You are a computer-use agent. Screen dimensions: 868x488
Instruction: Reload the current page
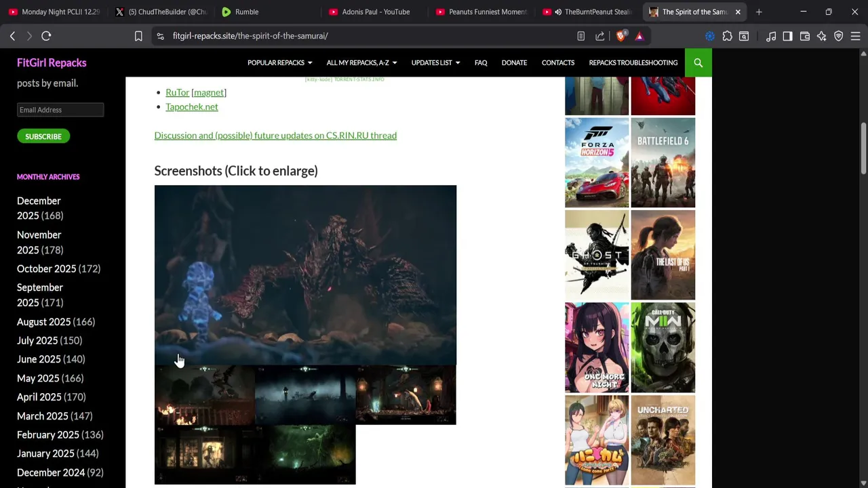coord(46,36)
